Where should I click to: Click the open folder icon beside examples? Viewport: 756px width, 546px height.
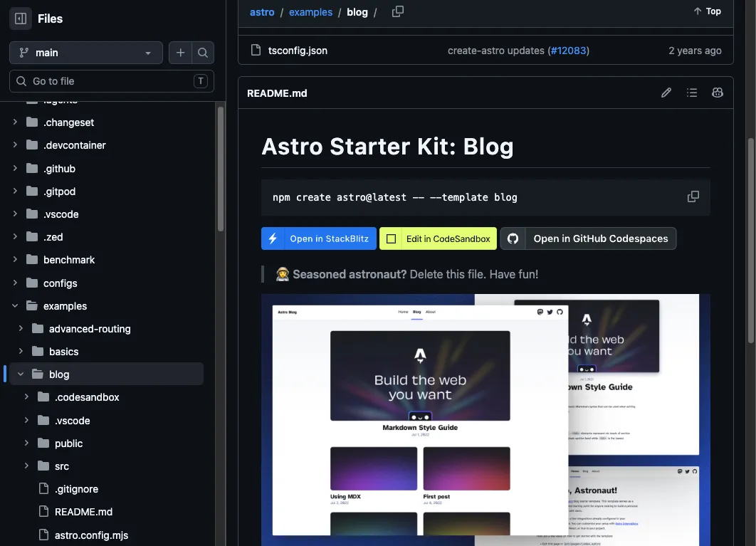coord(32,306)
